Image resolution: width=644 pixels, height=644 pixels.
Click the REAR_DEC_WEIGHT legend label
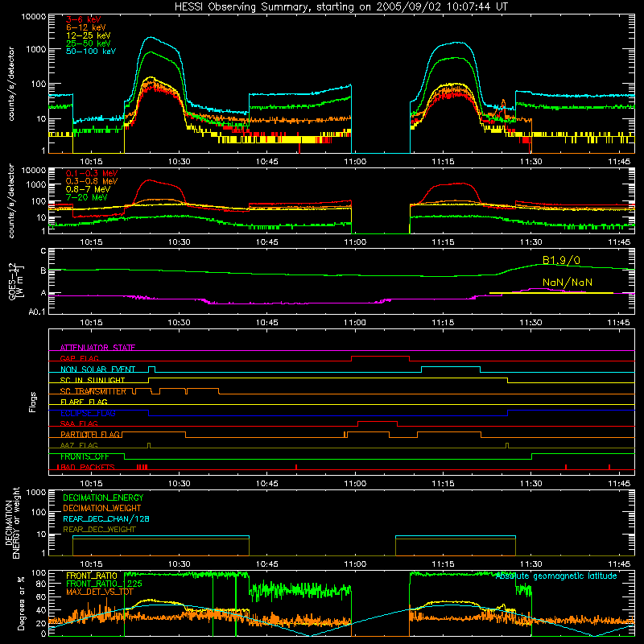(x=99, y=530)
